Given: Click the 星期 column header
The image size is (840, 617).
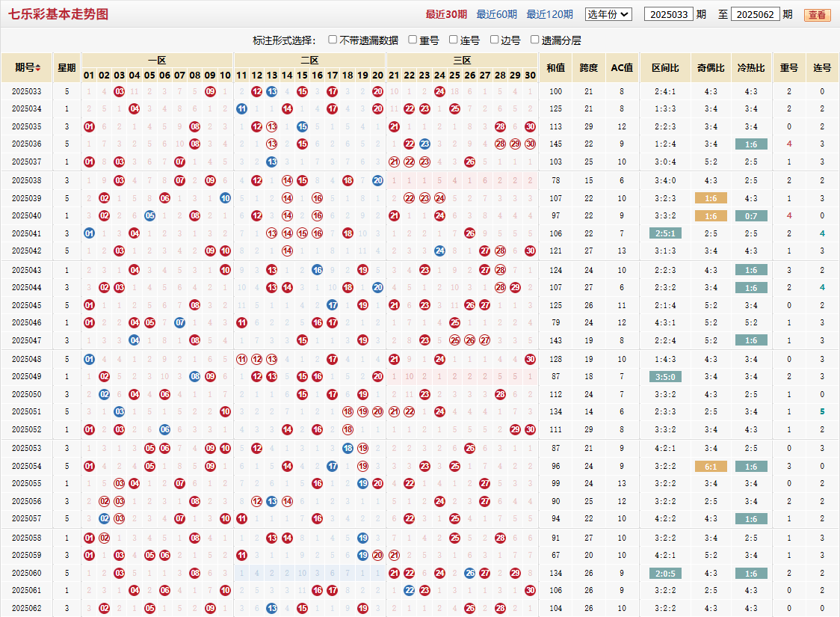Looking at the screenshot, I should tap(67, 67).
